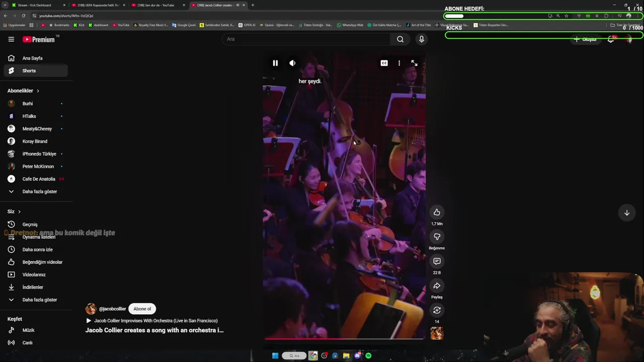Open the WhatsApp Web bookmark
644x362 pixels.
coord(350,25)
